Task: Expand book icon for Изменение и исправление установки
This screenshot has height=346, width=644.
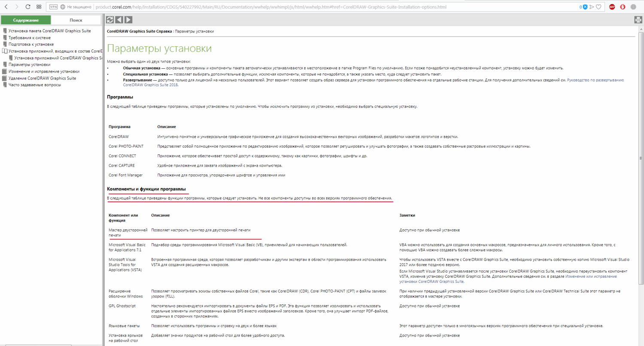Action: [5, 71]
